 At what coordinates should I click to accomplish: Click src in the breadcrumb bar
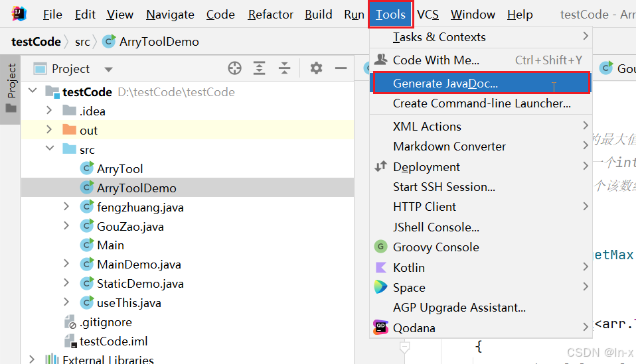click(x=82, y=42)
